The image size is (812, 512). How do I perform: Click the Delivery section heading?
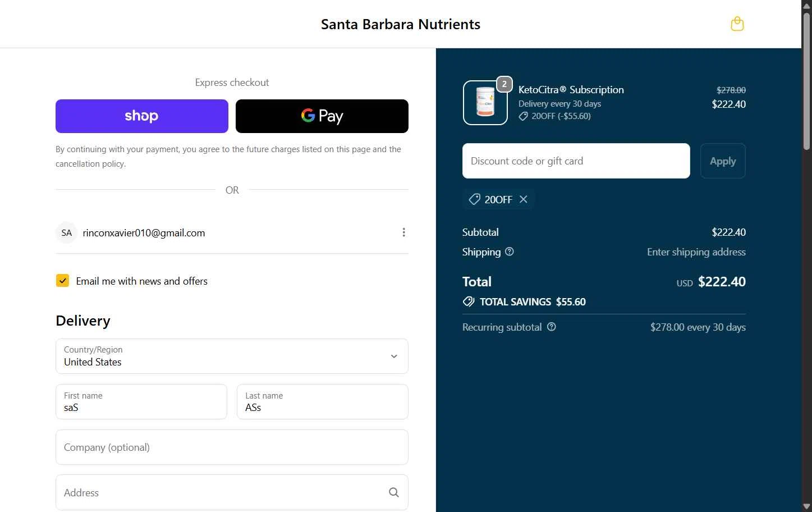tap(83, 321)
